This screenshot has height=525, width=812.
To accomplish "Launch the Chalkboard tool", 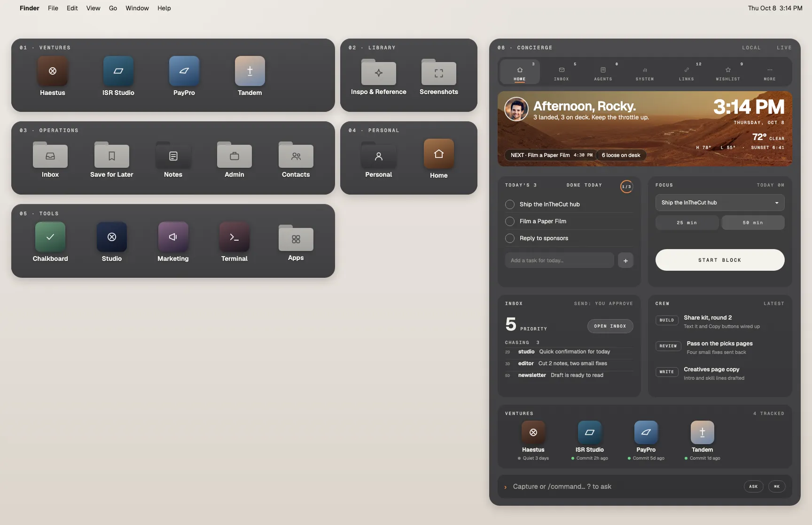I will click(50, 237).
